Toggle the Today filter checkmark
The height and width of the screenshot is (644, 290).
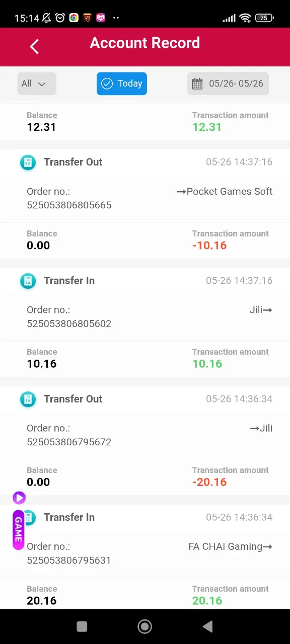pyautogui.click(x=107, y=84)
